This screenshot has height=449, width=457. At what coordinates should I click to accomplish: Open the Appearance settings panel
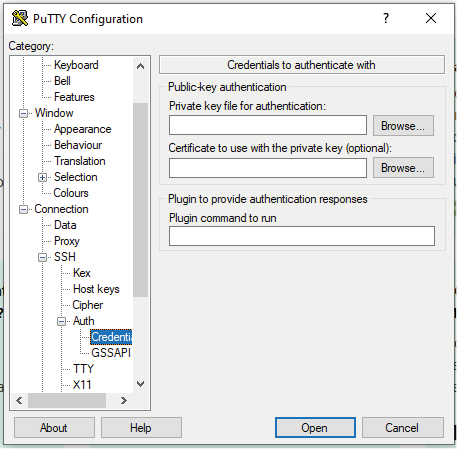(x=83, y=129)
